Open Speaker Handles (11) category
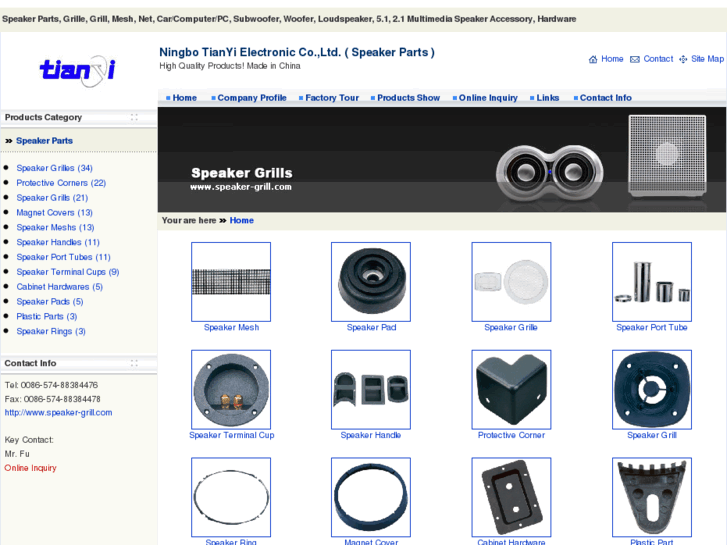Screen dimensions: 727x545 (x=58, y=242)
